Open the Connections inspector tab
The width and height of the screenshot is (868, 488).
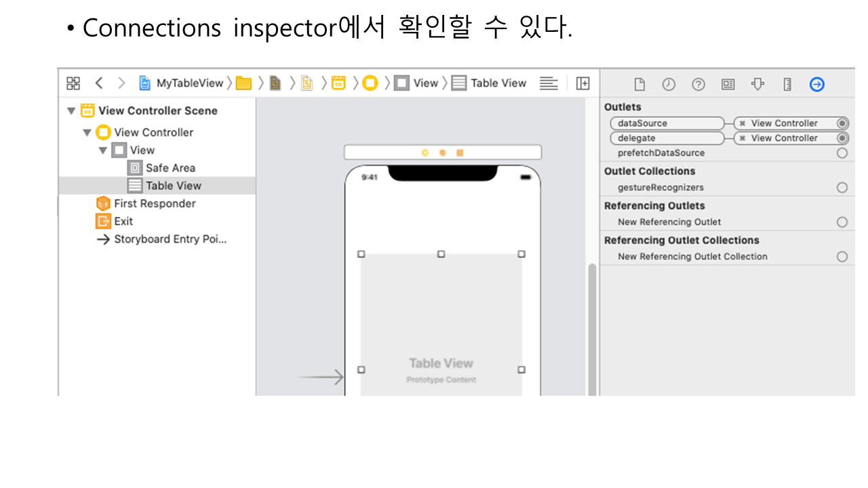coord(817,84)
